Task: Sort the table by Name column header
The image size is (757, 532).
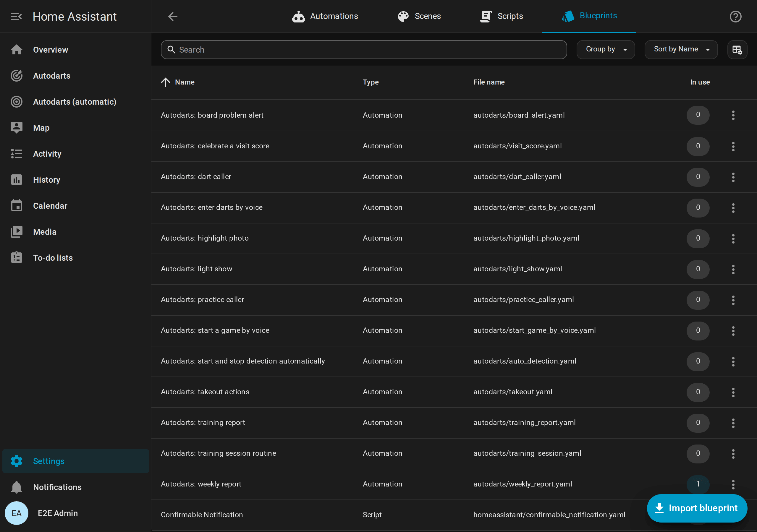Action: (x=185, y=82)
